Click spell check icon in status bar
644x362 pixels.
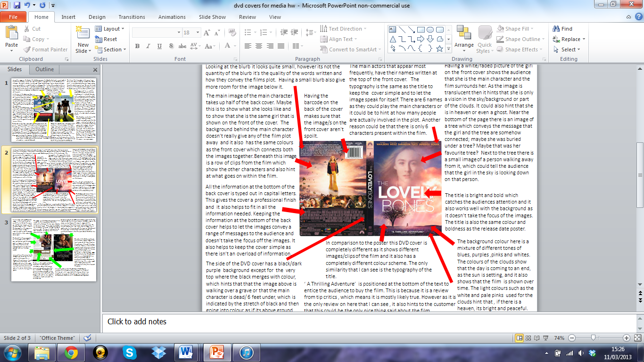coord(87,338)
